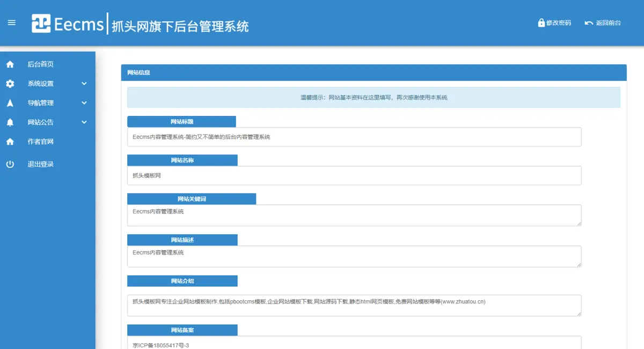
Task: Focus the 网站介绍 textarea
Action: tap(354, 305)
